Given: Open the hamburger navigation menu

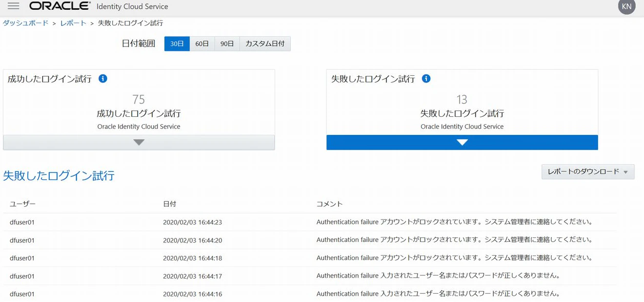Looking at the screenshot, I should (13, 6).
